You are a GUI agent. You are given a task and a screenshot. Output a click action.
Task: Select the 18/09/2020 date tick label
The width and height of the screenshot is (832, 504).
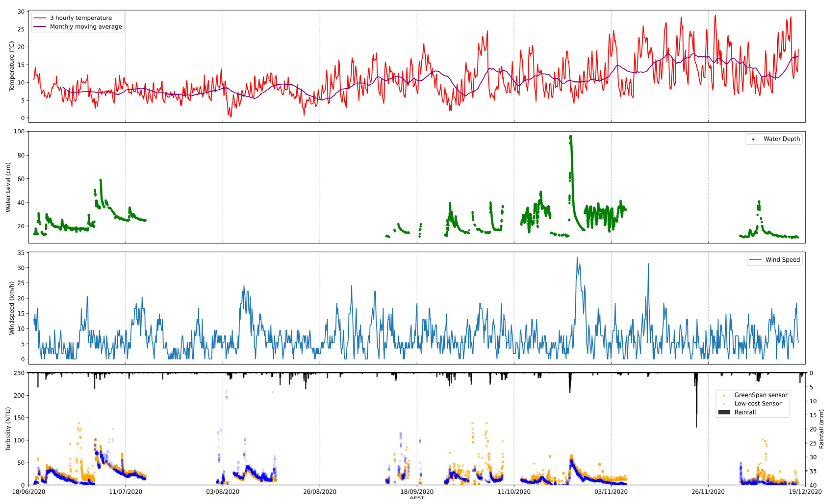(x=417, y=491)
